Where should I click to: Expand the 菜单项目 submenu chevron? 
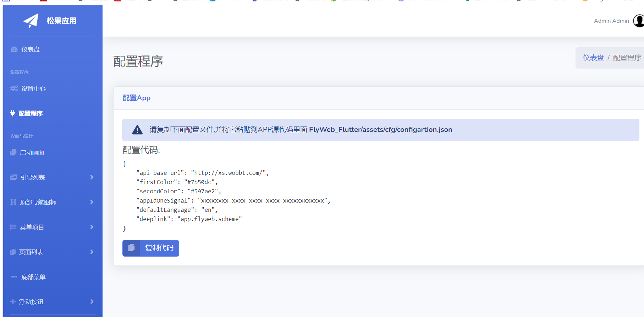click(x=92, y=227)
